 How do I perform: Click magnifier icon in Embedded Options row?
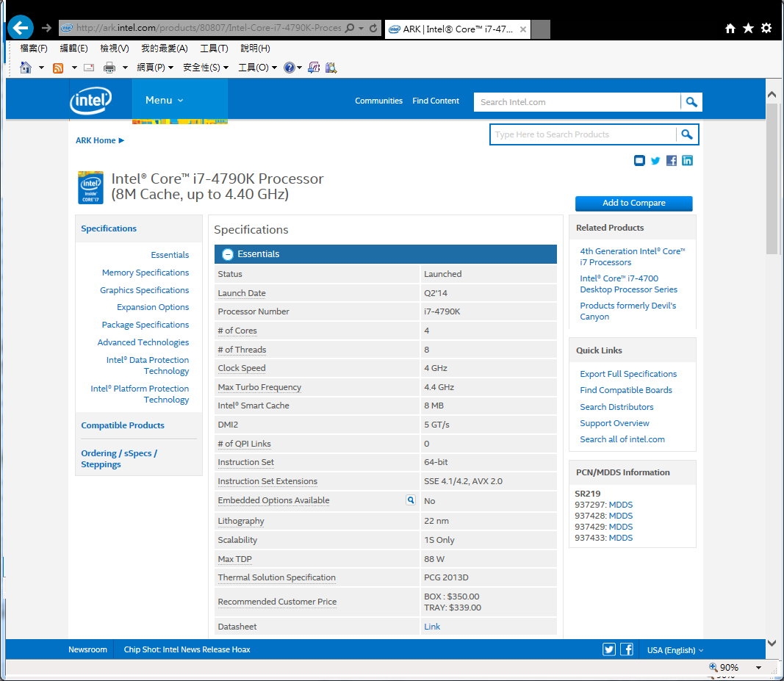click(x=411, y=500)
